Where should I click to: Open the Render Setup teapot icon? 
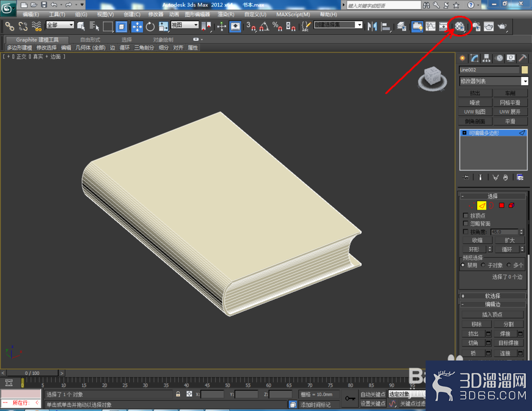coord(476,26)
